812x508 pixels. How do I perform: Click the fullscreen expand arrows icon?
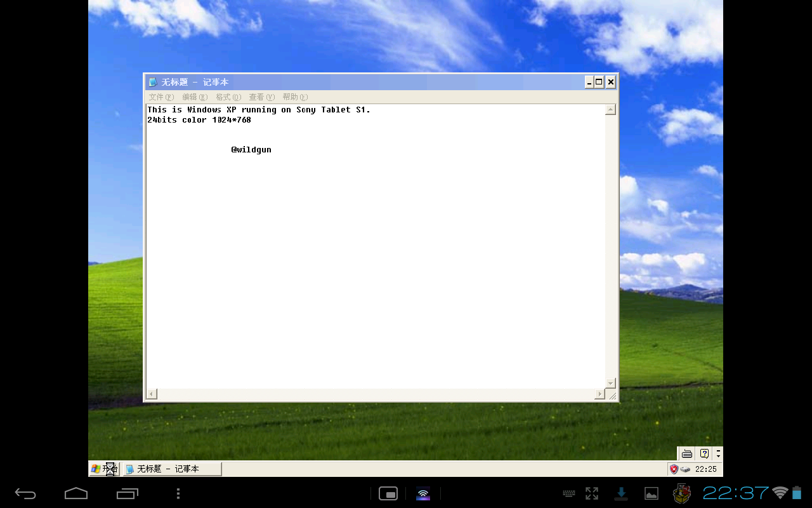click(592, 493)
